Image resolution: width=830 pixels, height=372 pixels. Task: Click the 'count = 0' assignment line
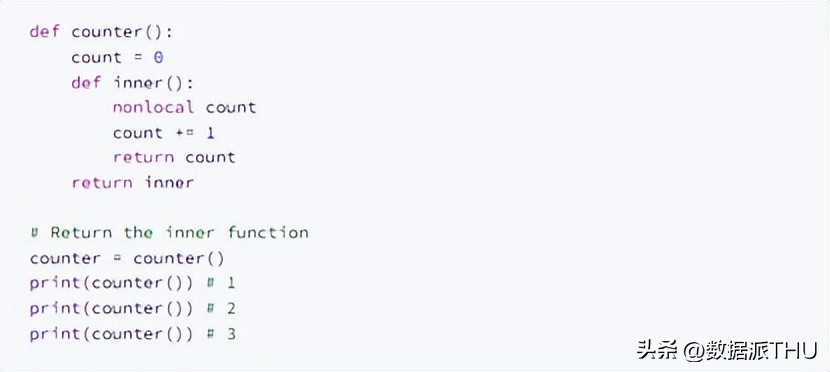pyautogui.click(x=118, y=57)
